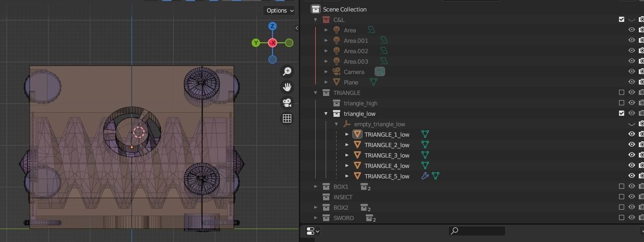644x242 pixels.
Task: Click the highlighted mesh icon of TRIANGLE_1_low
Action: point(357,134)
